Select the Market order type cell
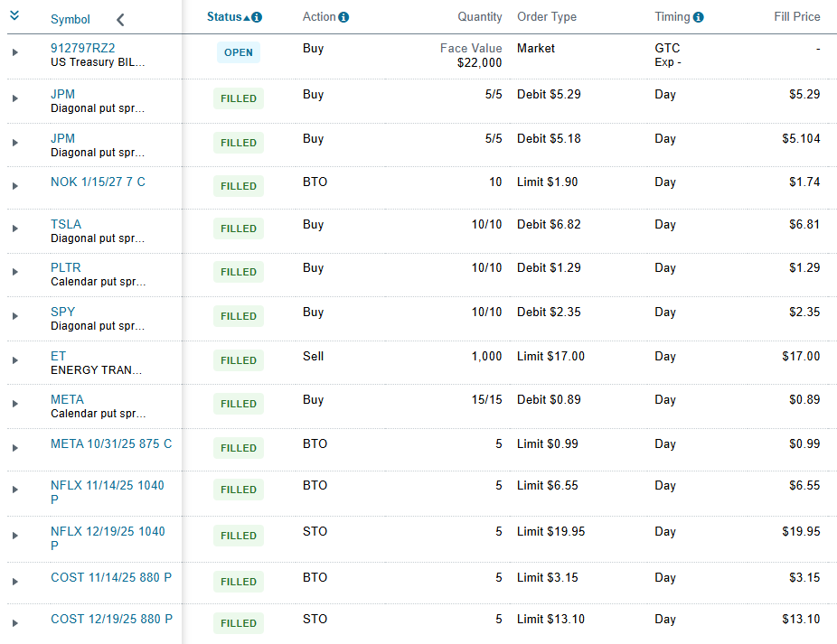This screenshot has height=644, width=837. [x=535, y=48]
